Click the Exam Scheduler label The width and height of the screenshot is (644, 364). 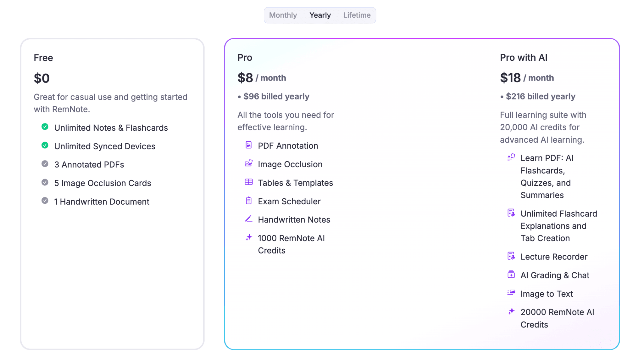pos(289,202)
